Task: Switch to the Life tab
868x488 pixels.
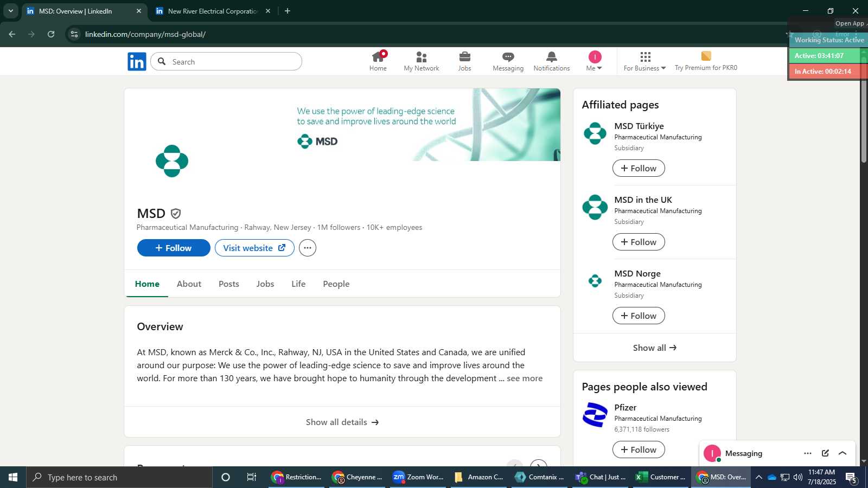Action: click(298, 284)
